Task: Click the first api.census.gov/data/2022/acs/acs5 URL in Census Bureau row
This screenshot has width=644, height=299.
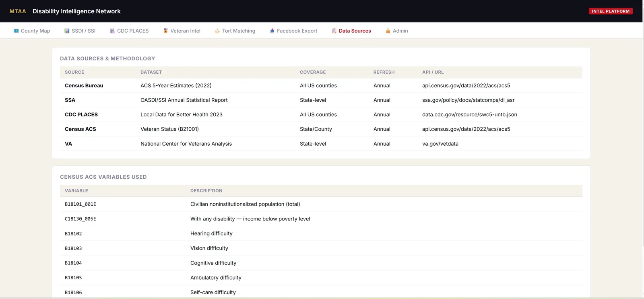Action: pos(466,86)
